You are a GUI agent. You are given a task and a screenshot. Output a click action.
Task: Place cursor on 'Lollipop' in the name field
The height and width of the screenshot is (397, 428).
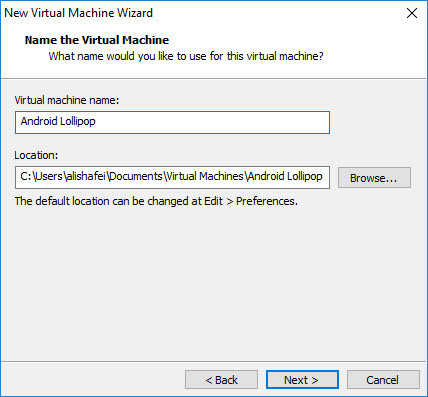[78, 121]
